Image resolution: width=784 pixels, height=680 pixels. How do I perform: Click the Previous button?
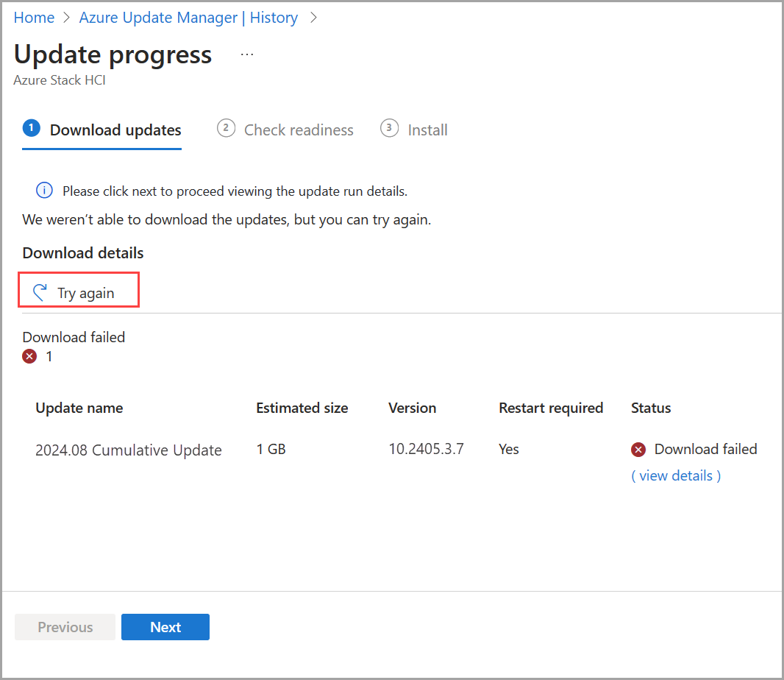[x=65, y=627]
